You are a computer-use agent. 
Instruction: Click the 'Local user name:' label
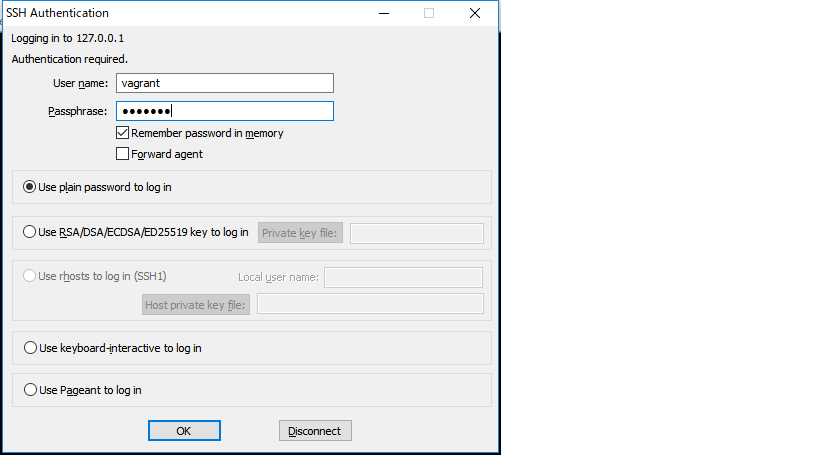278,277
